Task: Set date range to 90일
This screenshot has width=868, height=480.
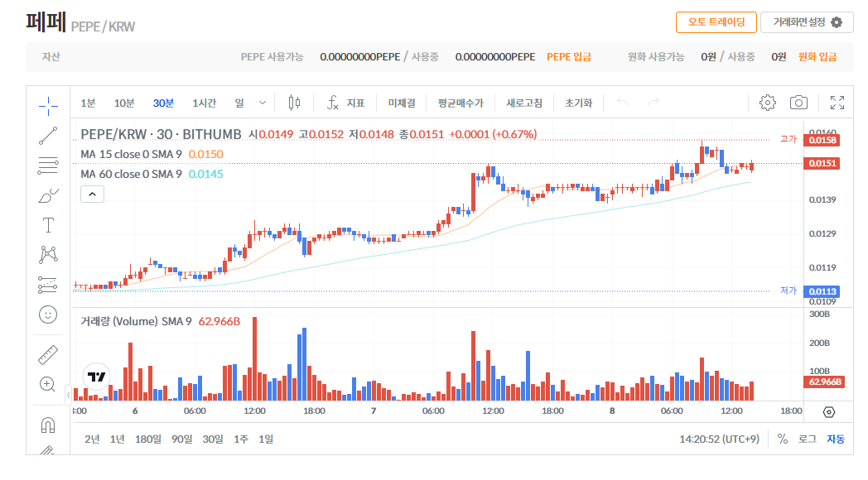Action: coord(181,439)
